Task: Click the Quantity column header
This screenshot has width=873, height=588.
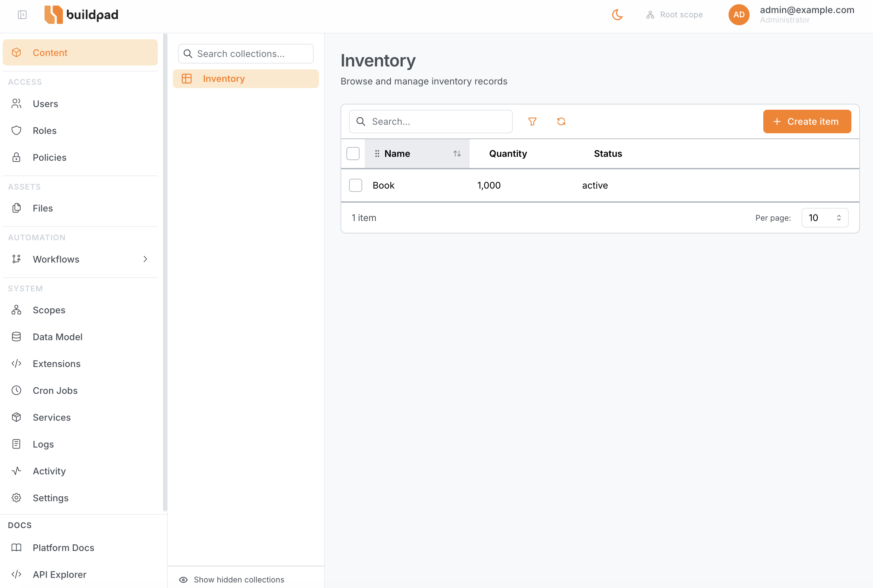Action: [508, 154]
